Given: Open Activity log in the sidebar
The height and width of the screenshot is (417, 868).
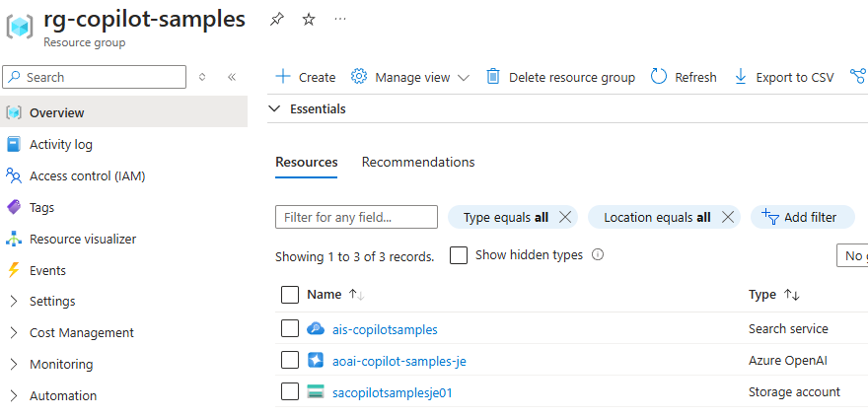Looking at the screenshot, I should click(x=60, y=144).
